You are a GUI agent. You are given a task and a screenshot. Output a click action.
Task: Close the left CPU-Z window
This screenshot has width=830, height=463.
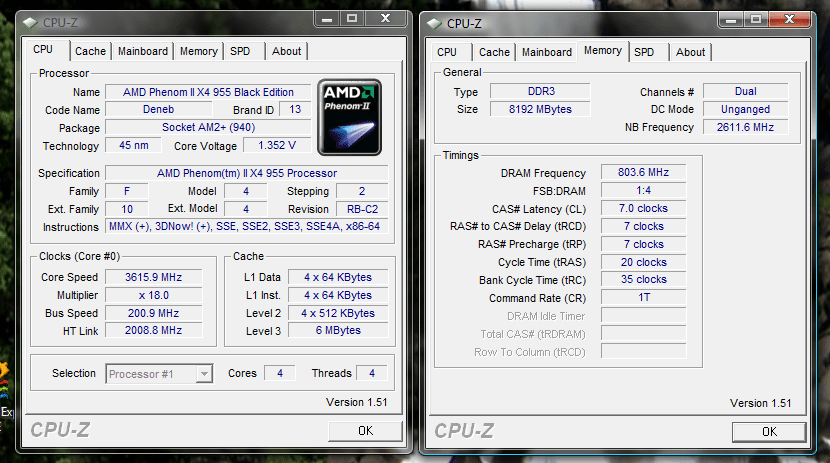pos(385,19)
